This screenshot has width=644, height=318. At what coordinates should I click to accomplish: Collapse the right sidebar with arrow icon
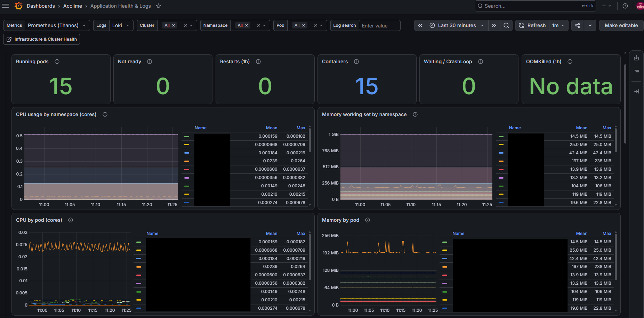636,91
